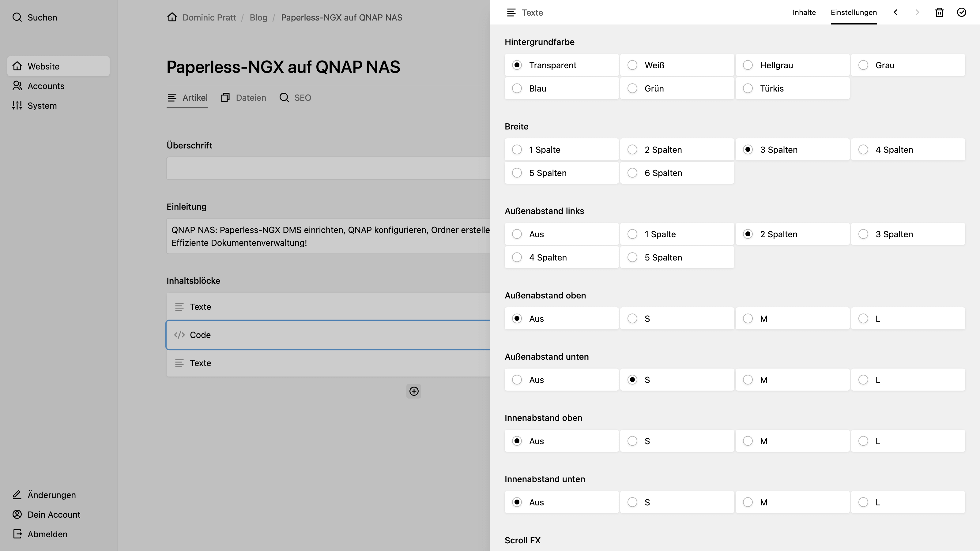
Task: Set Außenabstand links to 5 Spalten
Action: (677, 257)
